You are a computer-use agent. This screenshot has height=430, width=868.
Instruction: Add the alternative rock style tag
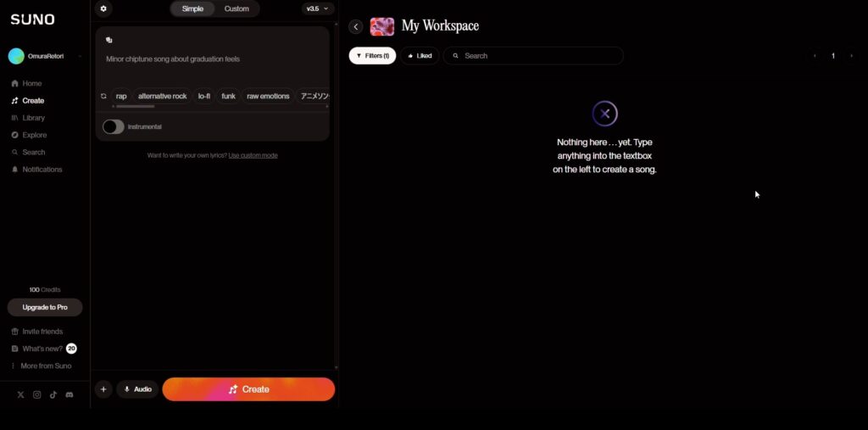tap(162, 97)
